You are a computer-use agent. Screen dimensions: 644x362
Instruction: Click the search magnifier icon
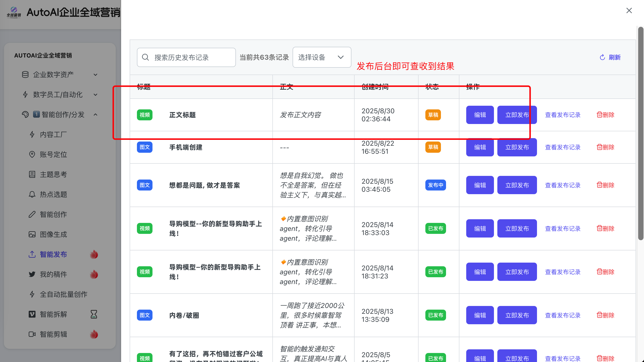[145, 57]
